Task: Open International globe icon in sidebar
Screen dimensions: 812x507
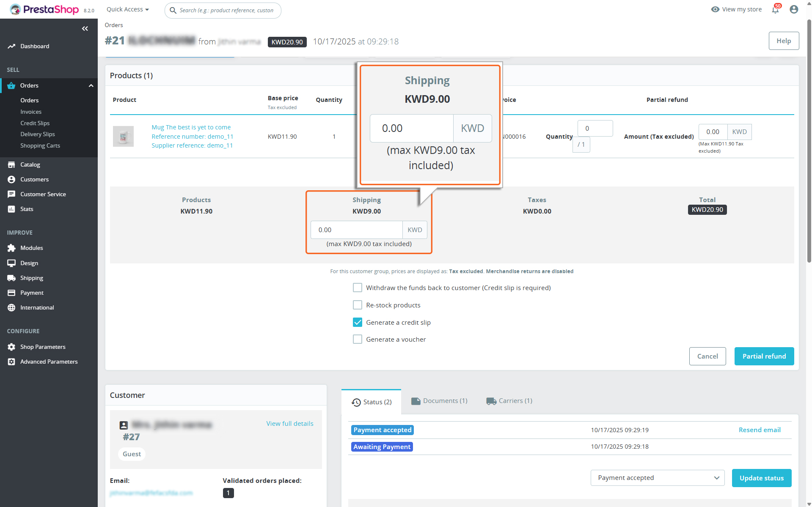Action: coord(11,307)
